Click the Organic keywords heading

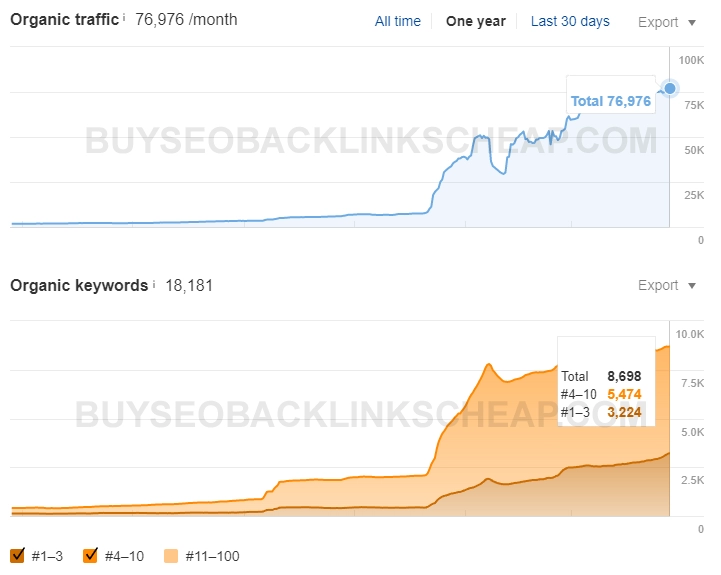pyautogui.click(x=79, y=286)
